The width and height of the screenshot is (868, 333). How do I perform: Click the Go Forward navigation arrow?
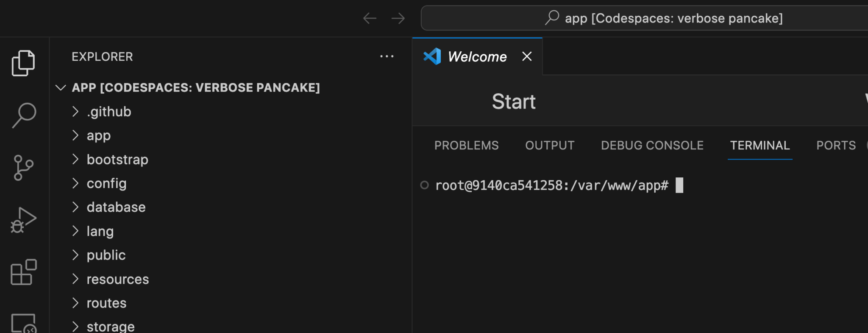point(398,18)
